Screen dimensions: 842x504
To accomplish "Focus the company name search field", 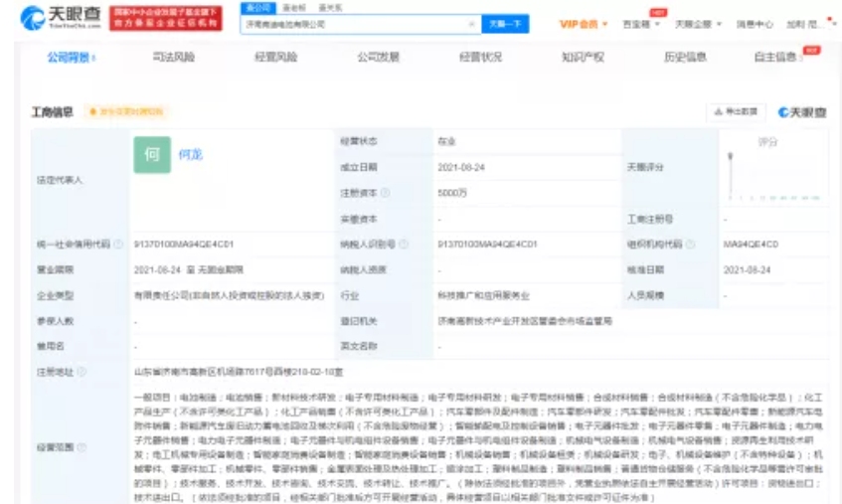I will coord(353,24).
